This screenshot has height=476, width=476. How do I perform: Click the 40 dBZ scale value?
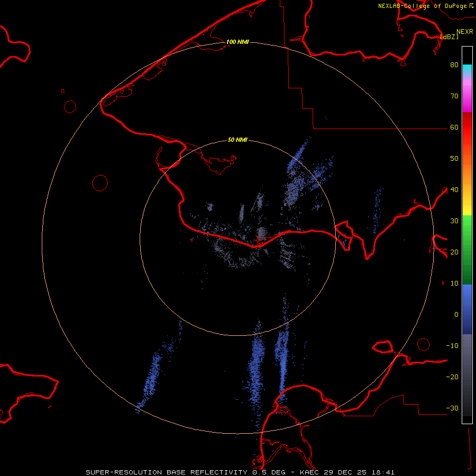pyautogui.click(x=454, y=190)
